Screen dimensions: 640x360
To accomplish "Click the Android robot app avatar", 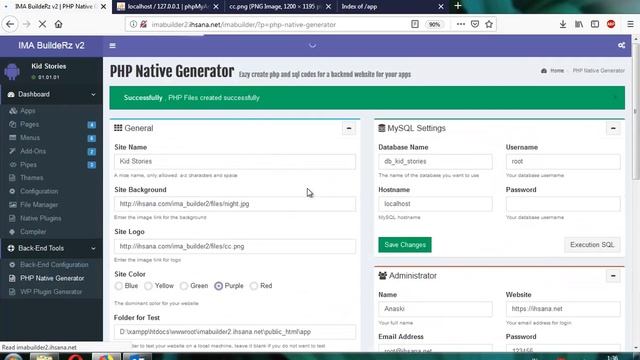I will point(12,72).
